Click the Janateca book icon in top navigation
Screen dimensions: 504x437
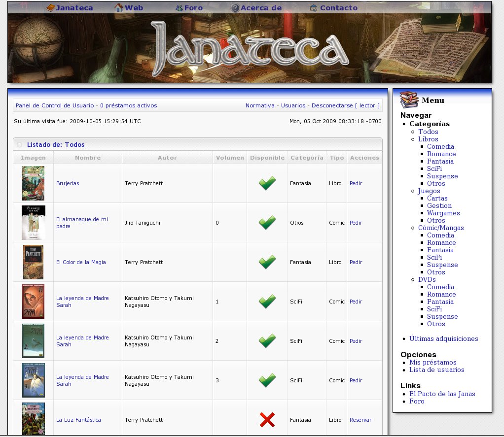click(50, 8)
